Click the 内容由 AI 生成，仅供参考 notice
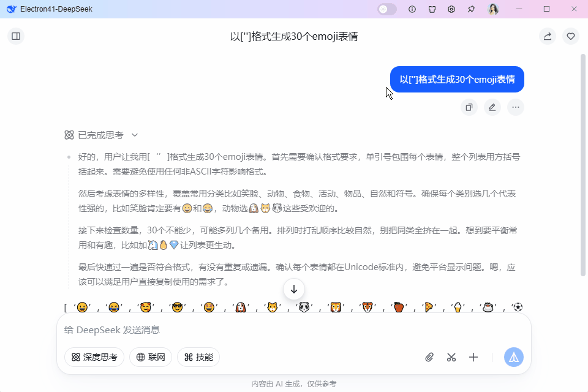This screenshot has width=588, height=392. click(x=294, y=384)
